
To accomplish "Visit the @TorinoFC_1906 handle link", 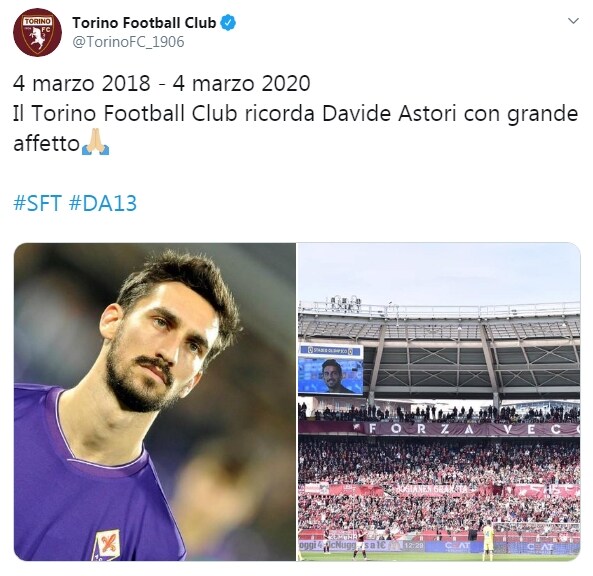I will (128, 42).
